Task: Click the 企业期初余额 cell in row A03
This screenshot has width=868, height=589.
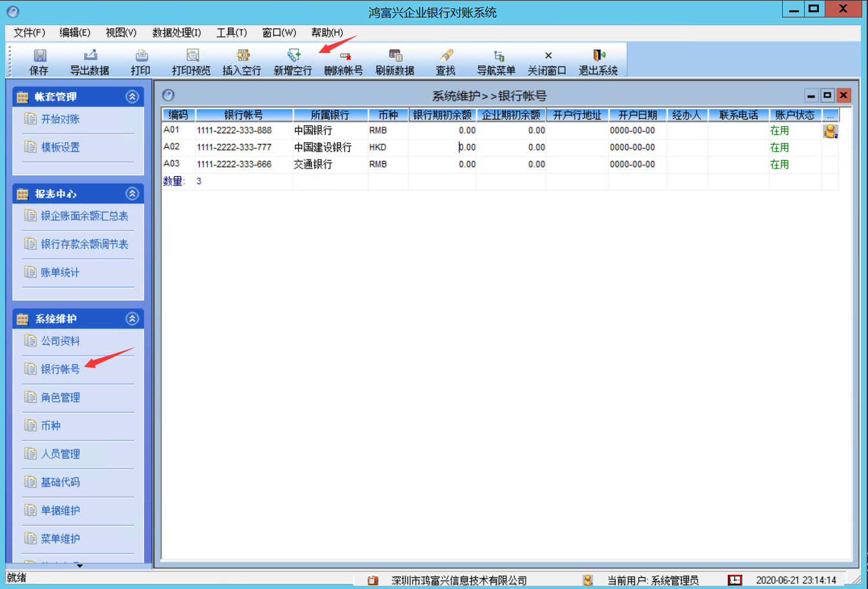Action: pos(511,165)
